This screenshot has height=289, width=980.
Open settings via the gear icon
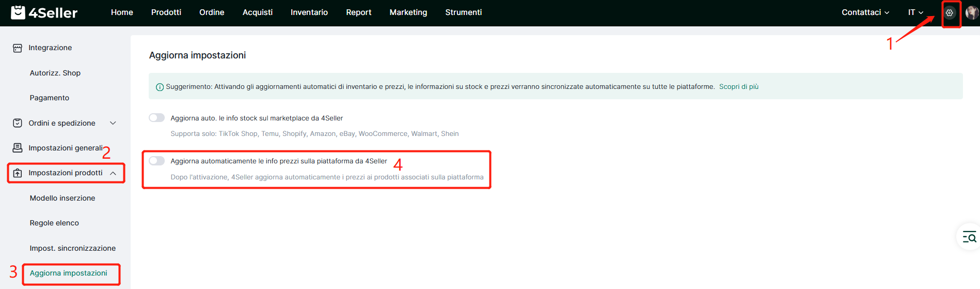coord(950,13)
